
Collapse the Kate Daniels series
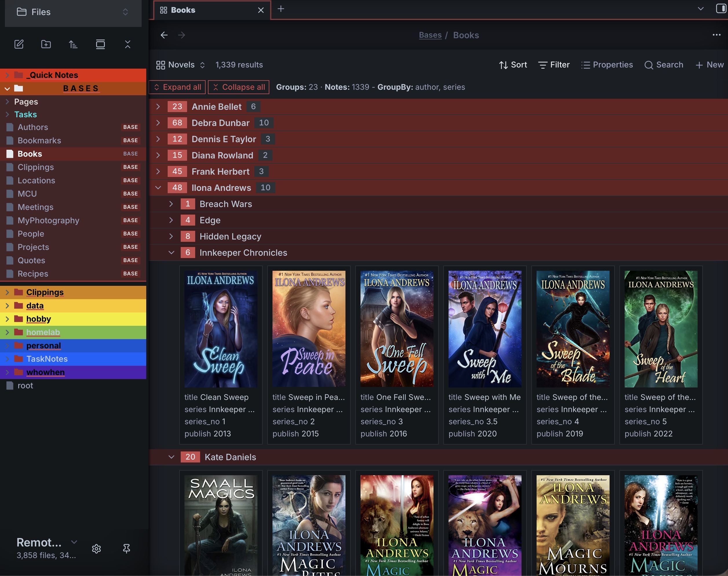(171, 457)
